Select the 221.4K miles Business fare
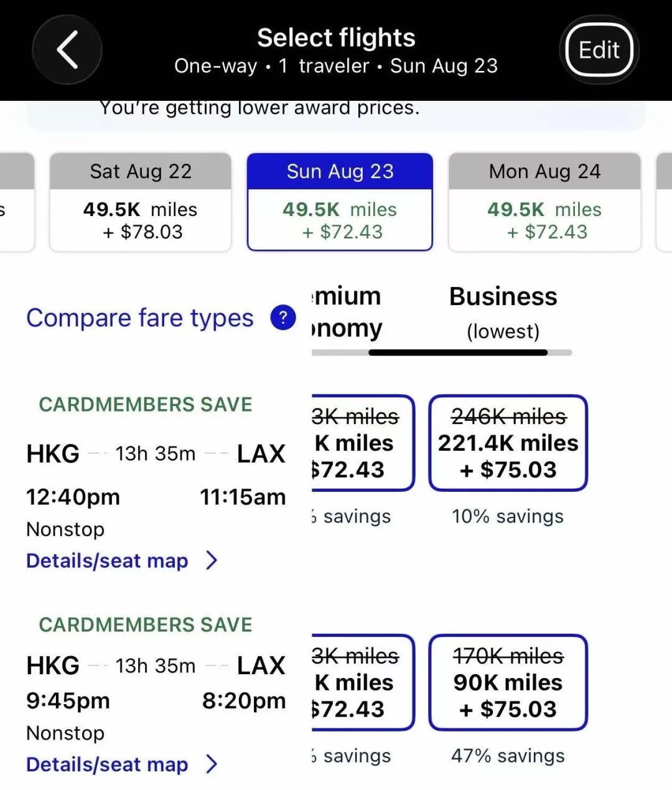The width and height of the screenshot is (672, 790). [508, 443]
